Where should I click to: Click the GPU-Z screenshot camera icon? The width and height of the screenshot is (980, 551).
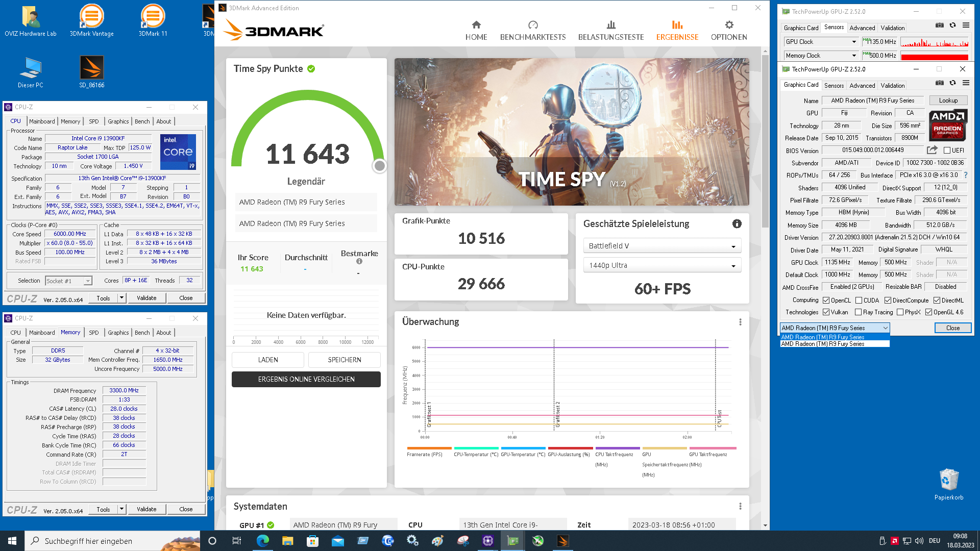pos(939,83)
